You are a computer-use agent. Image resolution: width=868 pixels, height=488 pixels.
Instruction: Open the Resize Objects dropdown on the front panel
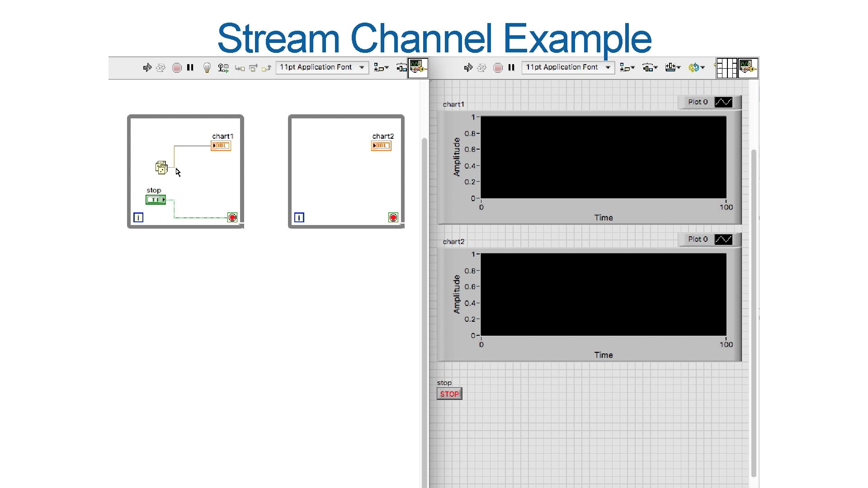[673, 67]
